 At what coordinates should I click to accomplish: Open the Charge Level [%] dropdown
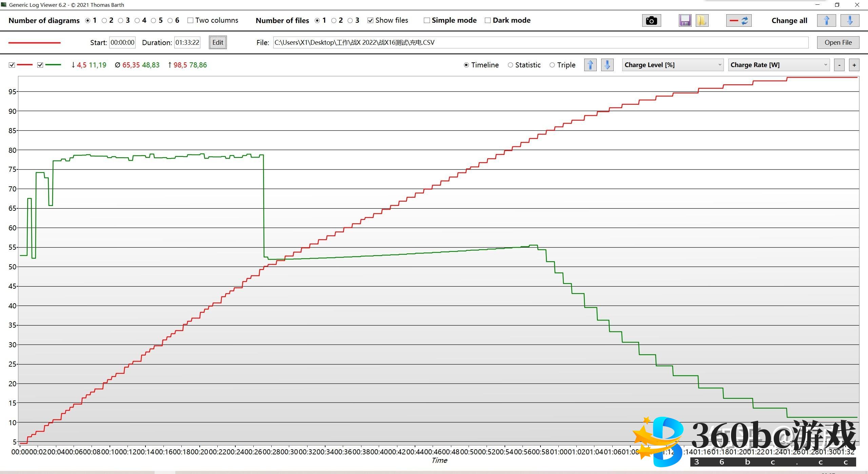(x=673, y=65)
